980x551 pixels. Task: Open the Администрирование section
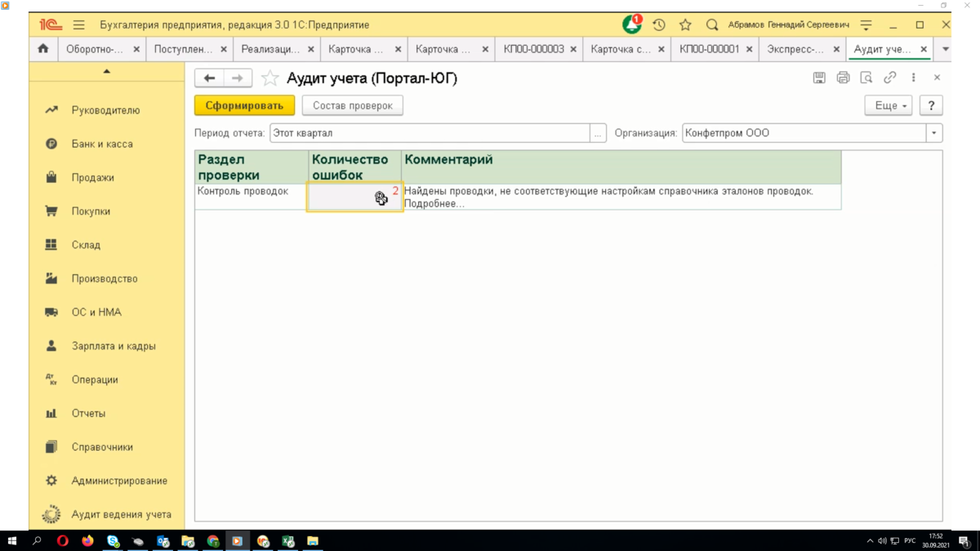pyautogui.click(x=119, y=481)
